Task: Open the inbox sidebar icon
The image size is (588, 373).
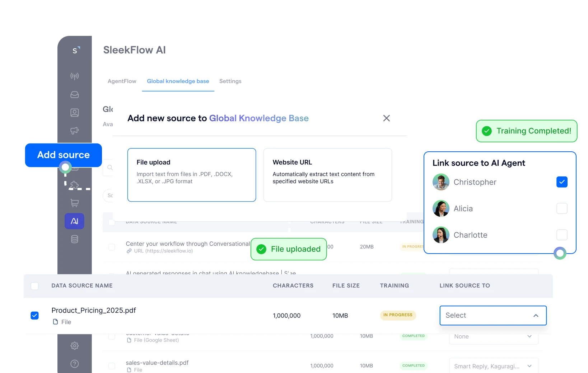Action: click(75, 95)
